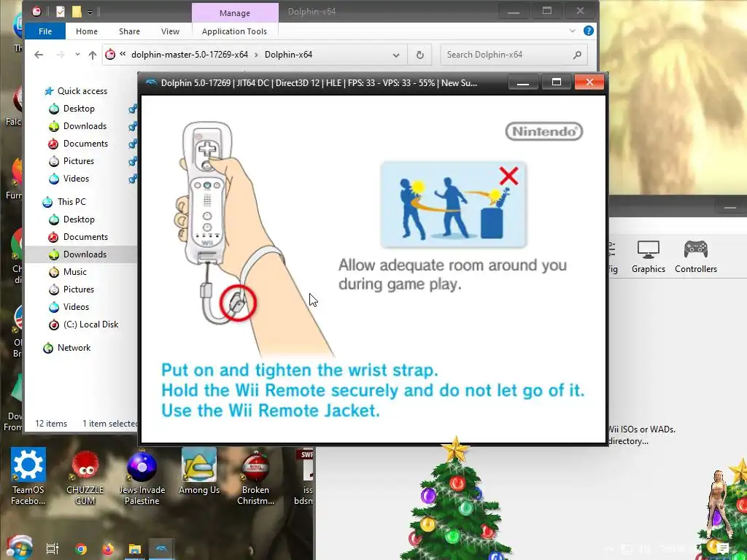Expand the Explorer ribbon chevron
This screenshot has height=560, width=747.
(x=572, y=31)
